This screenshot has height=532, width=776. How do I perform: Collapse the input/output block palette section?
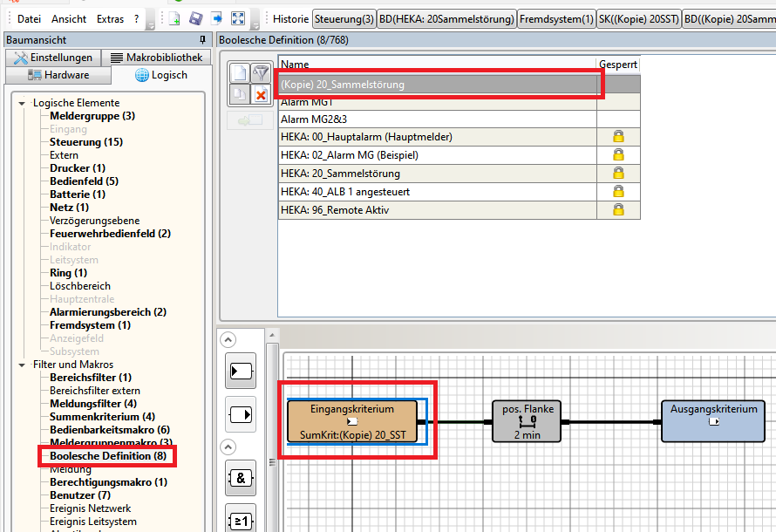[x=228, y=340]
